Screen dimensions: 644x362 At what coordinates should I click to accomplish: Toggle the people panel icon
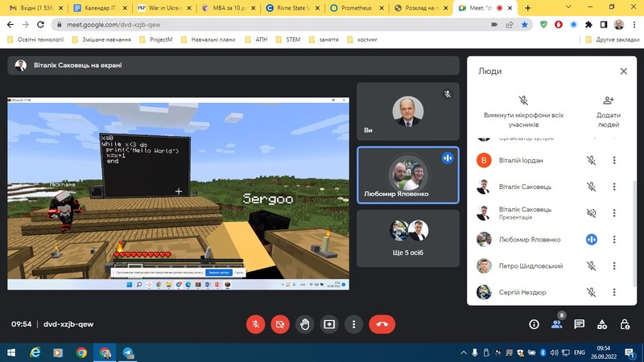point(557,325)
